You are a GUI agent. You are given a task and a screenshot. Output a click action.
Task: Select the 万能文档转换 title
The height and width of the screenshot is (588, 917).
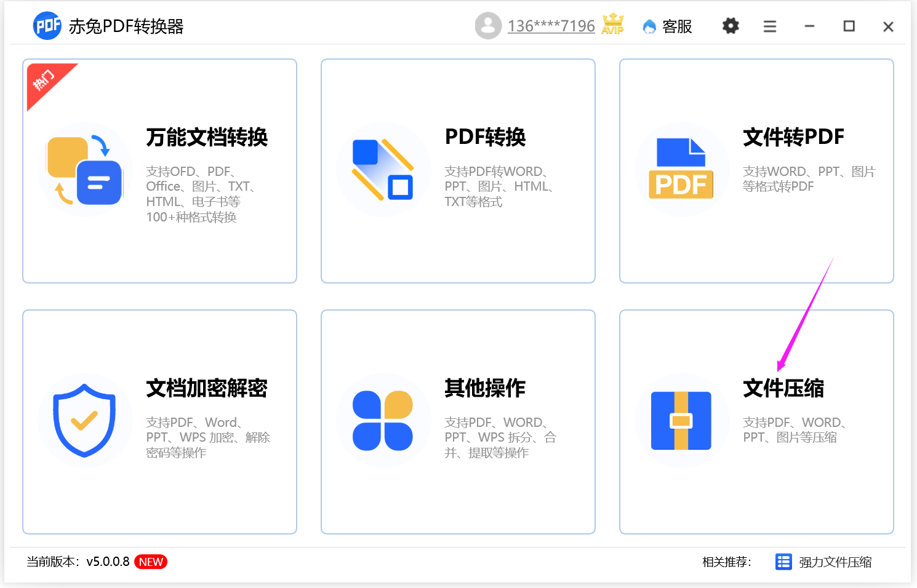tap(207, 137)
